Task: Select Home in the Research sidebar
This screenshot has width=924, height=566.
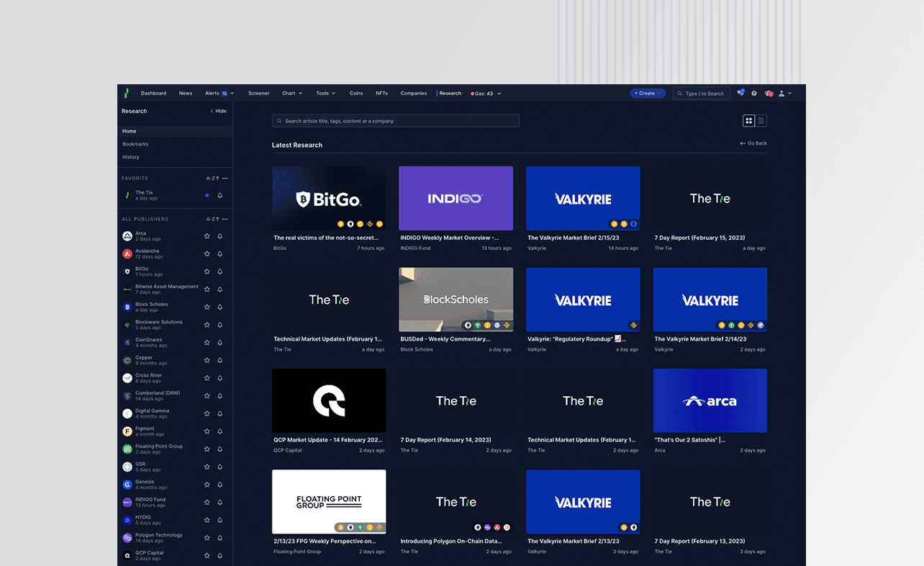Action: coord(175,131)
